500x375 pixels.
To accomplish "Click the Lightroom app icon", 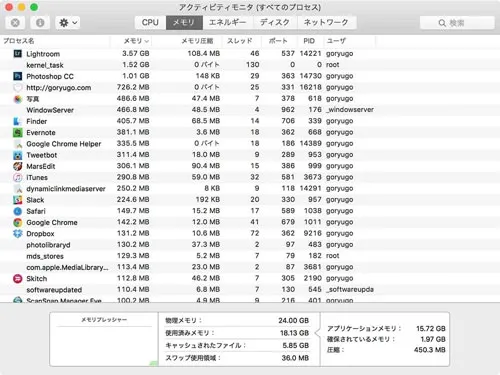I will pos(18,53).
